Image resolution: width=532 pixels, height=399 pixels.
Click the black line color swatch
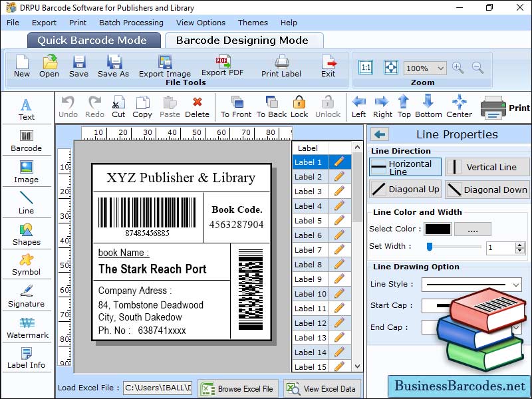438,229
